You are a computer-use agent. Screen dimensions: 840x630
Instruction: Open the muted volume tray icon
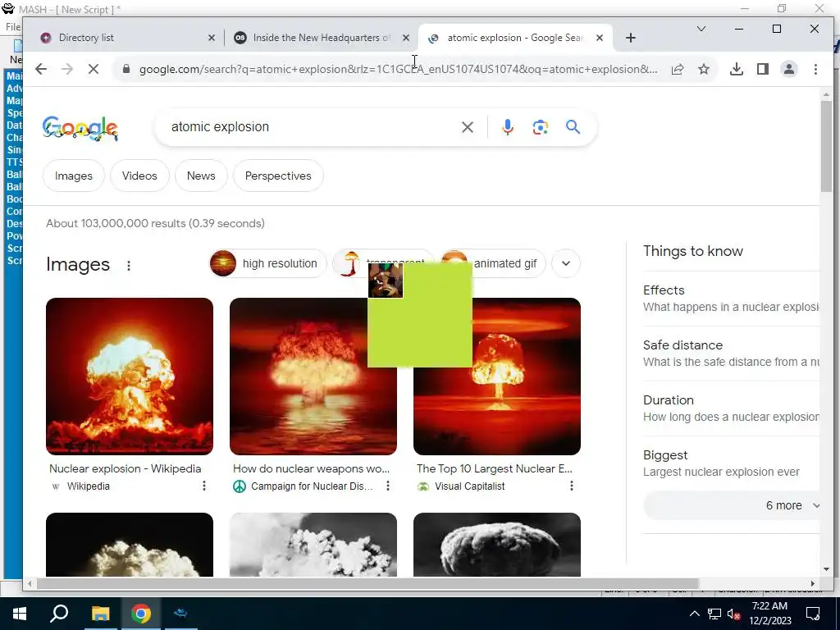(733, 614)
